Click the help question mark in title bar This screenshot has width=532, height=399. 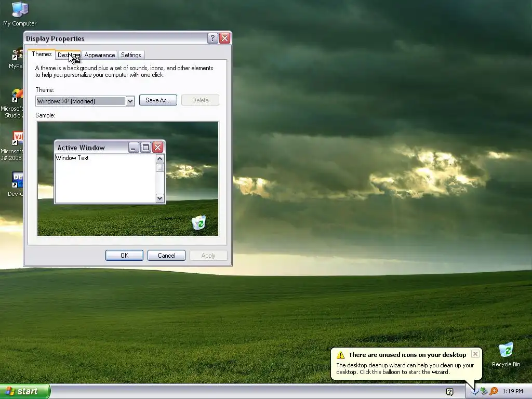coord(212,38)
